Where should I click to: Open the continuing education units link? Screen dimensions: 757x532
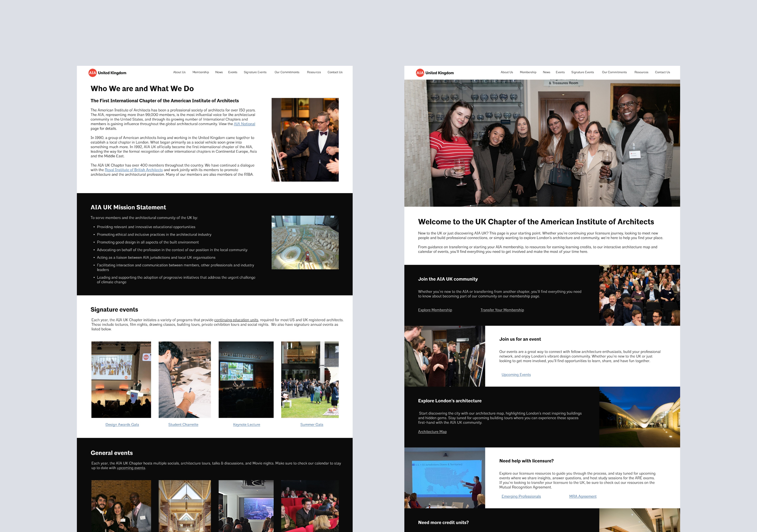pos(236,320)
